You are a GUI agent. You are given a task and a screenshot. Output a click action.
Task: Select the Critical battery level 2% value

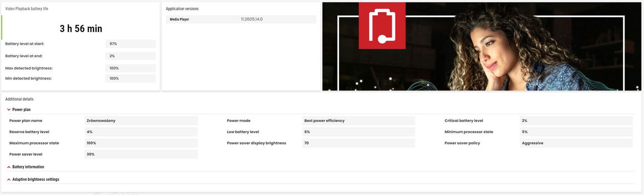pyautogui.click(x=576, y=121)
